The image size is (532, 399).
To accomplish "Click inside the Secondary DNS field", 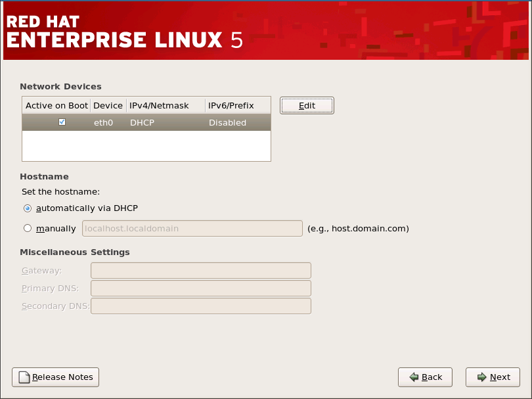I will coord(200,306).
